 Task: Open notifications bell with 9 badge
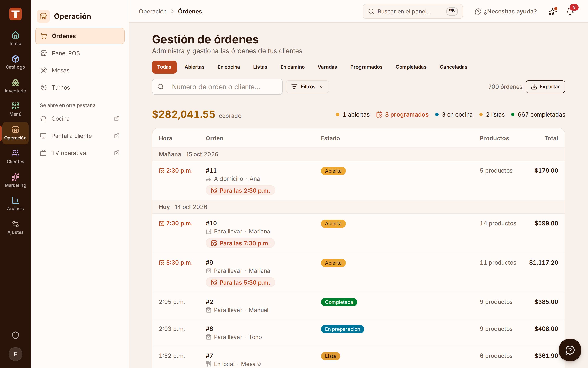pos(570,11)
